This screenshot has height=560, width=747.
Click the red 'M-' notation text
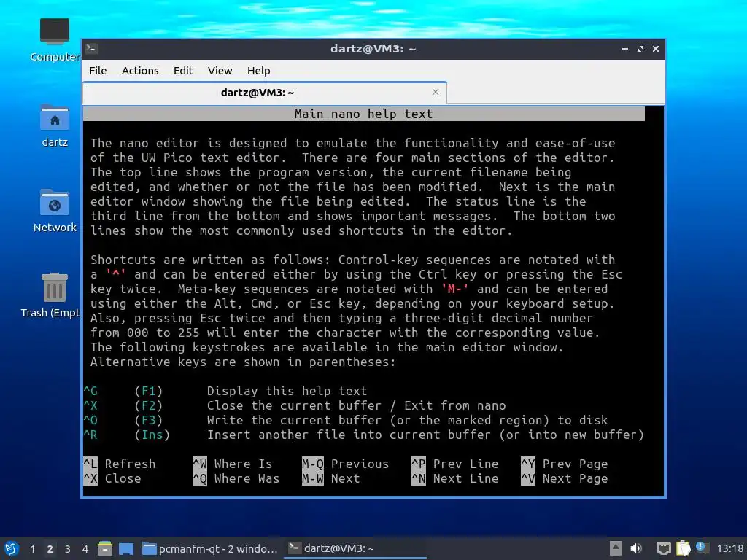click(455, 289)
